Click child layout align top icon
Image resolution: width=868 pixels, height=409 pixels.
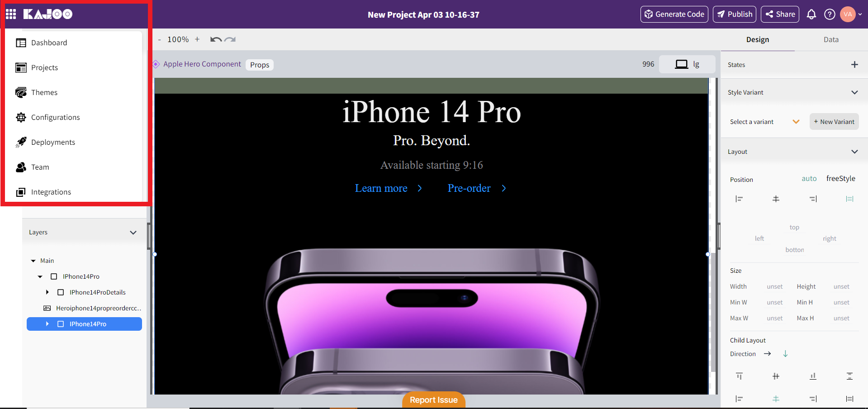point(739,376)
